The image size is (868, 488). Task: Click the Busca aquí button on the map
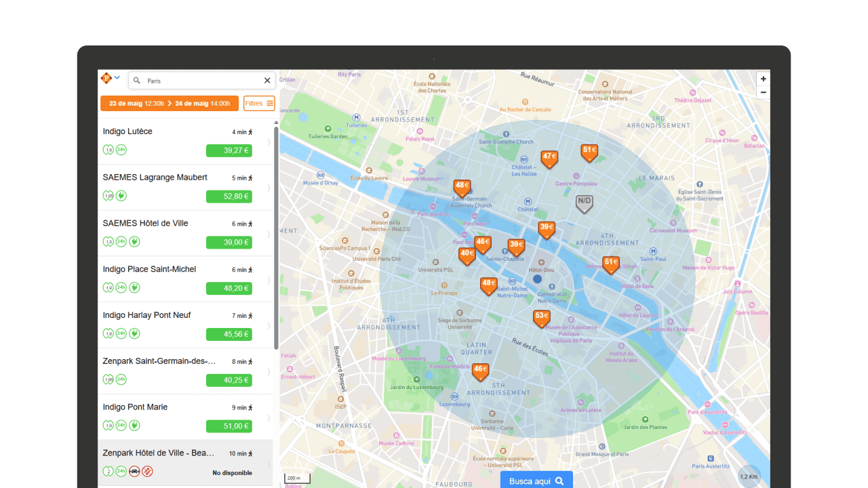(x=536, y=481)
